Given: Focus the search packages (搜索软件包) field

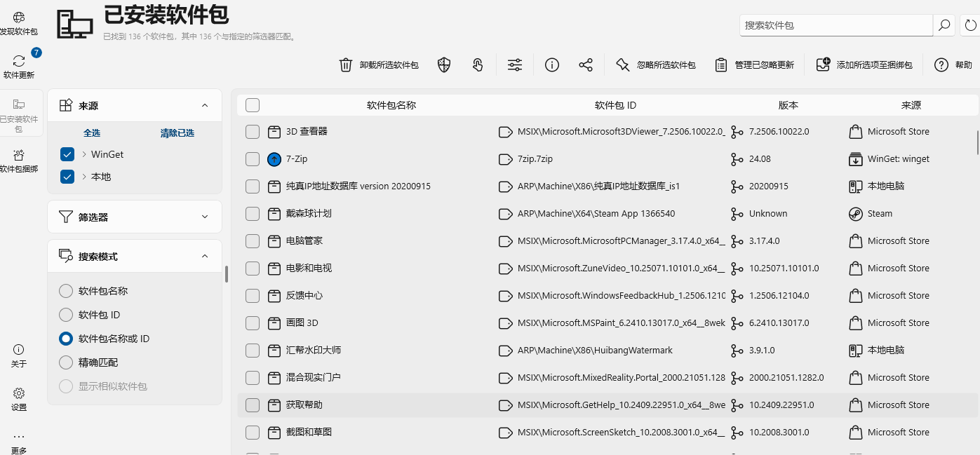Looking at the screenshot, I should tap(836, 25).
